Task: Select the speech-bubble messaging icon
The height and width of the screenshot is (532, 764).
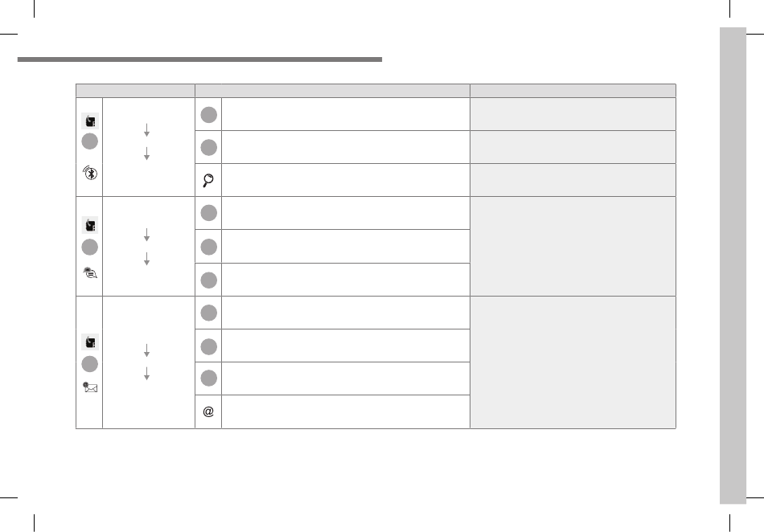Action: pyautogui.click(x=89, y=272)
